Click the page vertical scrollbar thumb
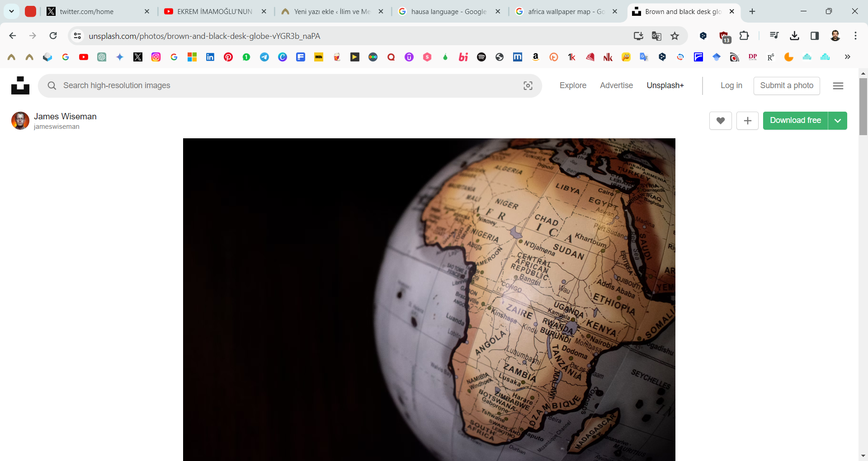 click(863, 106)
